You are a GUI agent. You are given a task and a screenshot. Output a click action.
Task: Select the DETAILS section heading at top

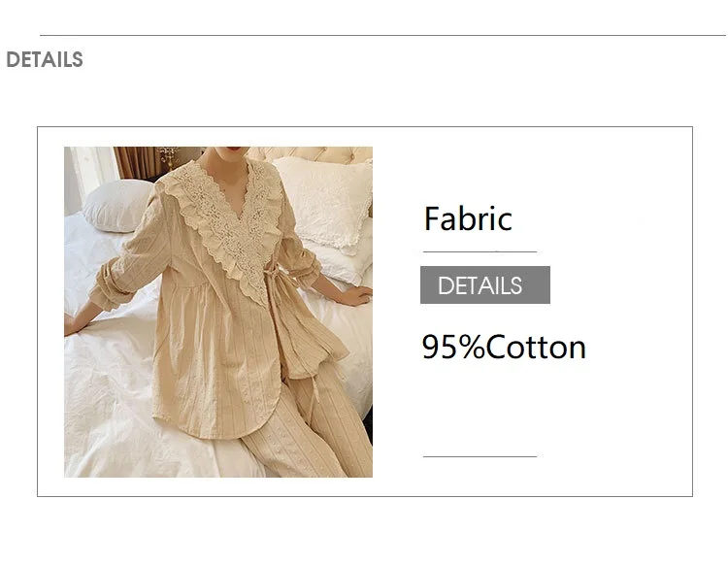tap(44, 60)
